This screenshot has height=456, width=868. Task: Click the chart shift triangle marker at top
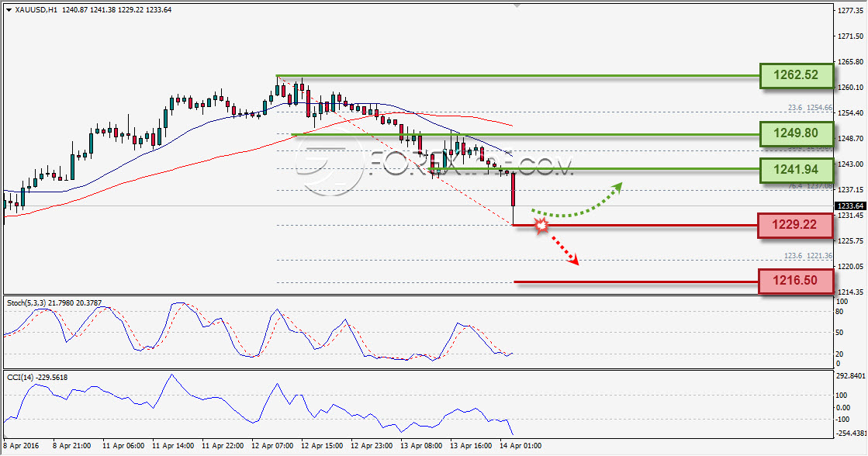[517, 5]
